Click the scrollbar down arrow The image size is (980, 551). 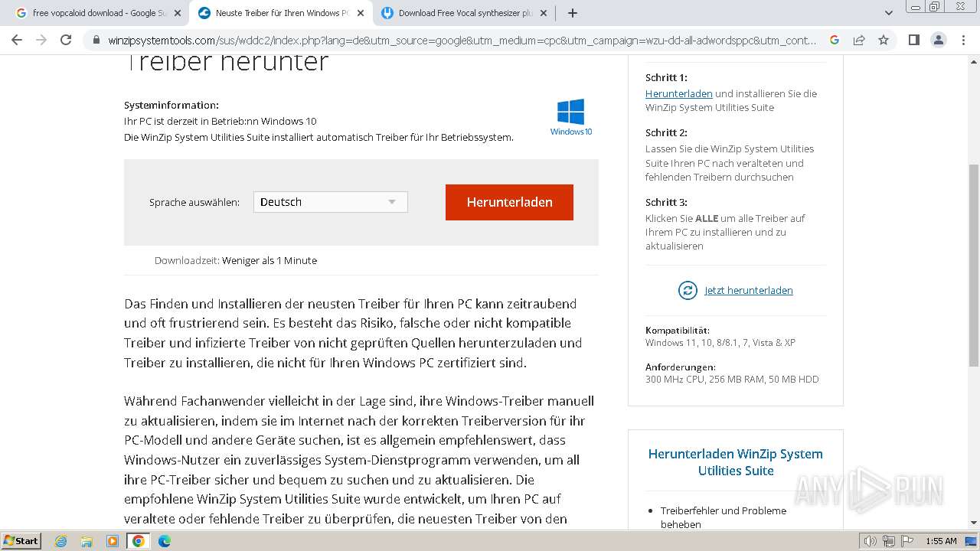coord(973,523)
